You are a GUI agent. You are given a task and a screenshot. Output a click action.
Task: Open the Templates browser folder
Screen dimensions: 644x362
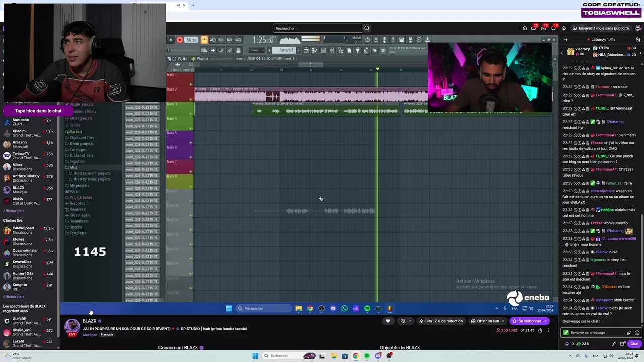coord(78,233)
